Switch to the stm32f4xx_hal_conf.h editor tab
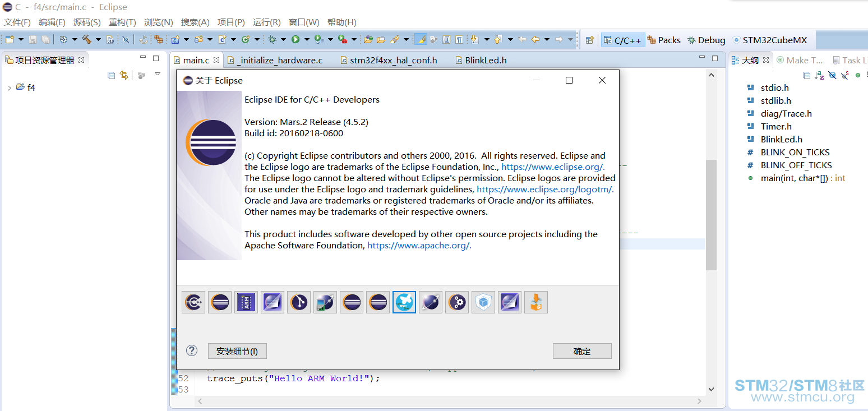 [388, 60]
